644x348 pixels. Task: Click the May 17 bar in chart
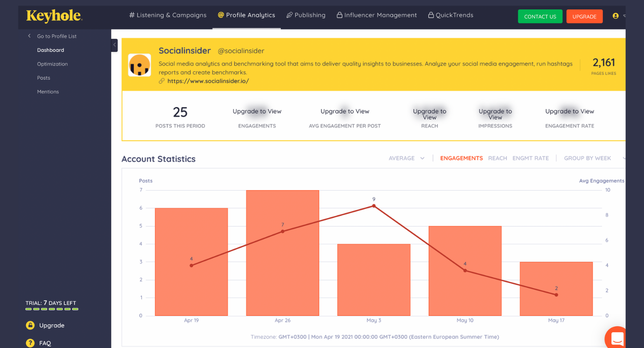click(x=556, y=289)
